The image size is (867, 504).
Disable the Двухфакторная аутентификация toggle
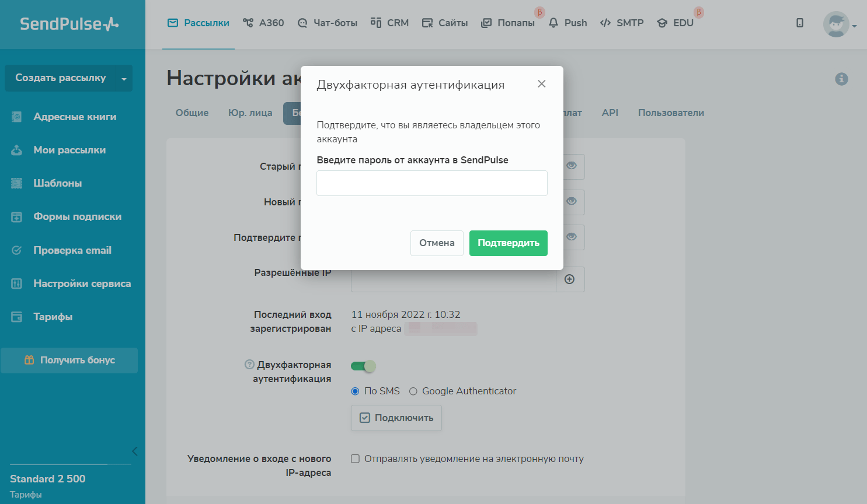tap(363, 366)
